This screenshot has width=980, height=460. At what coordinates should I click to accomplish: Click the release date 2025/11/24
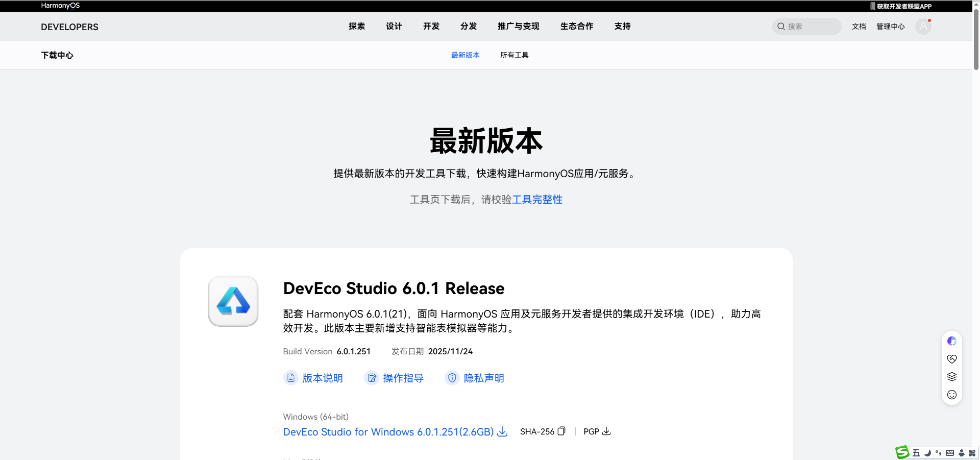(450, 351)
